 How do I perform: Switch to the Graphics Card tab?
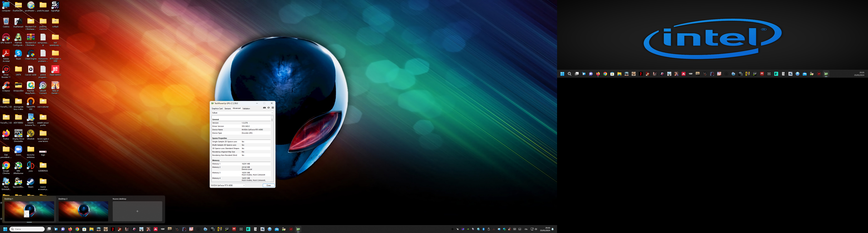(217, 108)
